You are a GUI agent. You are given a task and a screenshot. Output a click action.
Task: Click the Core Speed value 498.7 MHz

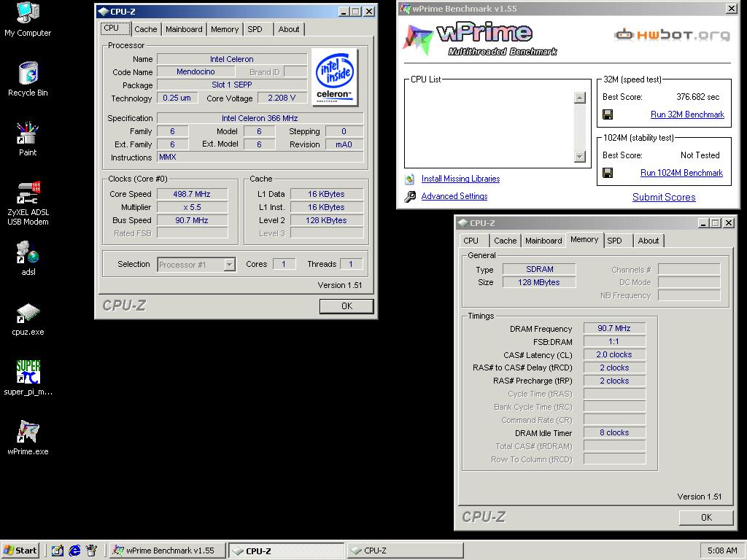(x=192, y=194)
